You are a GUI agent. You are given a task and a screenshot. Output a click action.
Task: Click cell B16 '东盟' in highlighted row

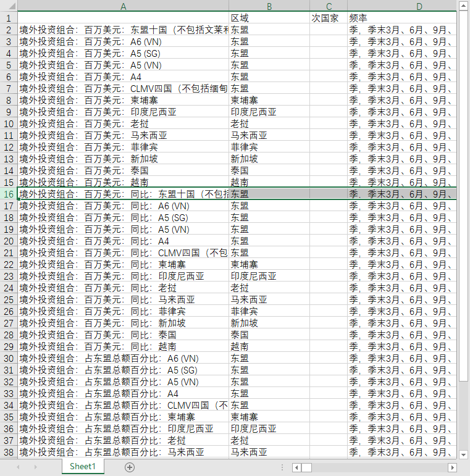[x=269, y=194]
